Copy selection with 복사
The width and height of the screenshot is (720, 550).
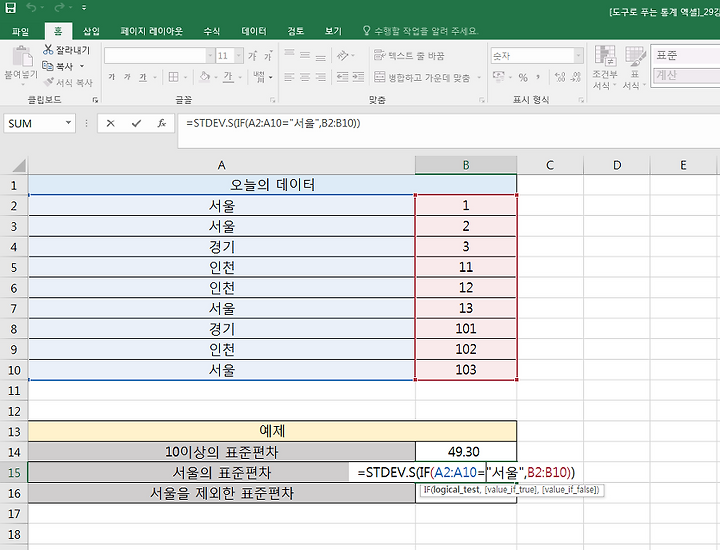click(58, 66)
